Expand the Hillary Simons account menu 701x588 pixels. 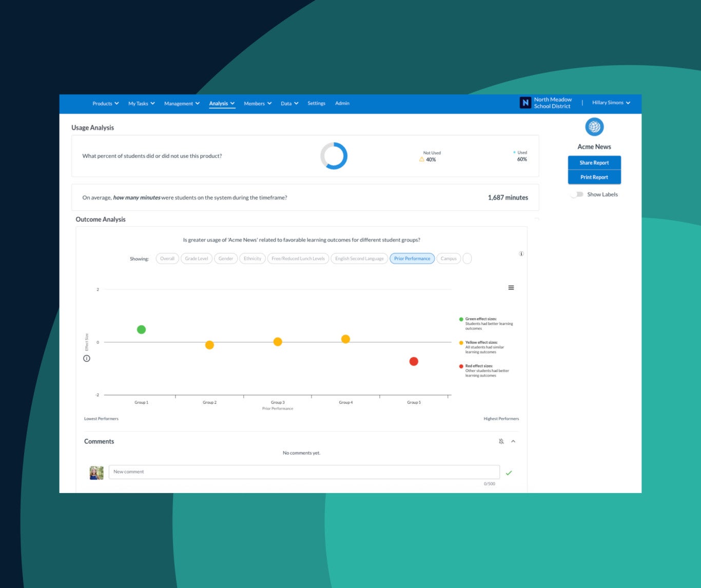[610, 103]
